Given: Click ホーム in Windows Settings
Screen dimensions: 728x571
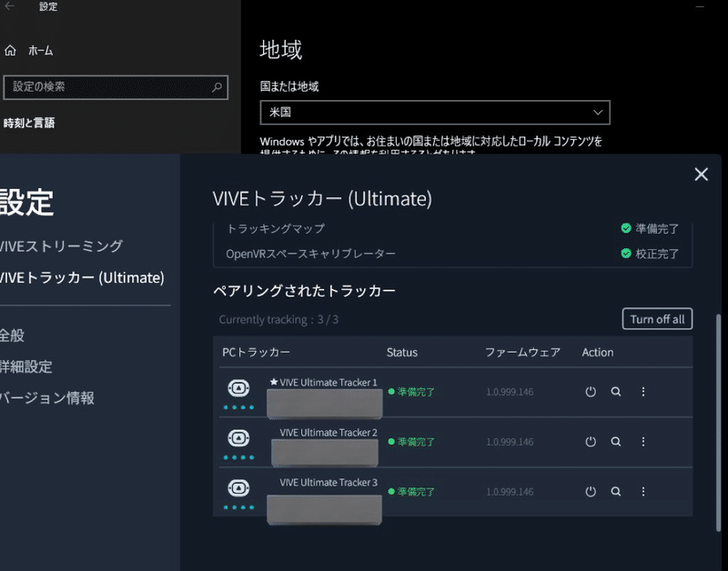Looking at the screenshot, I should (x=40, y=50).
